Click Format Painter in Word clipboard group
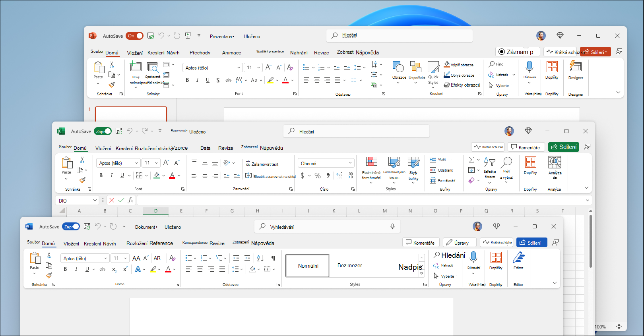The height and width of the screenshot is (336, 644). 49,275
